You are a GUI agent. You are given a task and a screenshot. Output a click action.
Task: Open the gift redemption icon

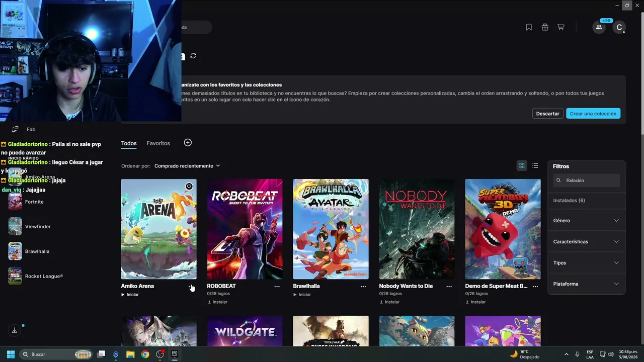(x=545, y=27)
